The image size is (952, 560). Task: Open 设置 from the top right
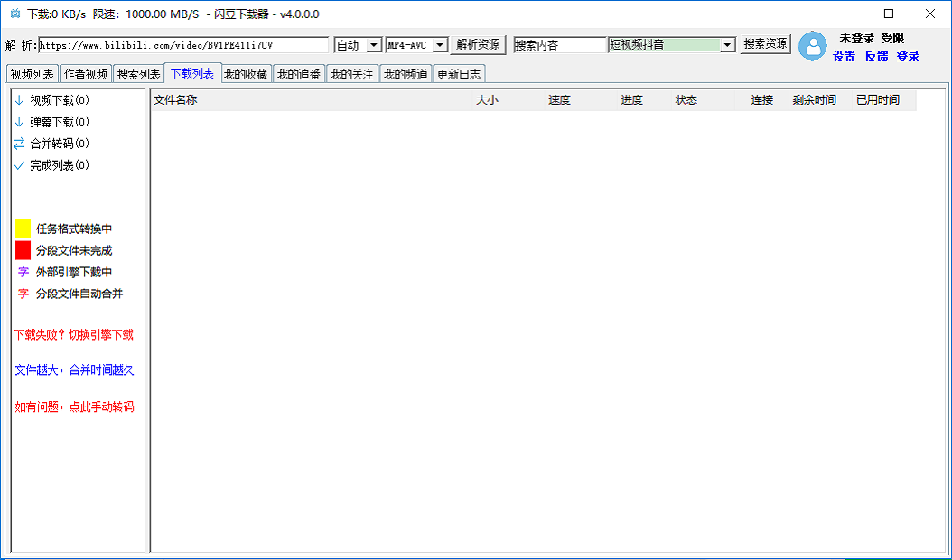[x=845, y=56]
